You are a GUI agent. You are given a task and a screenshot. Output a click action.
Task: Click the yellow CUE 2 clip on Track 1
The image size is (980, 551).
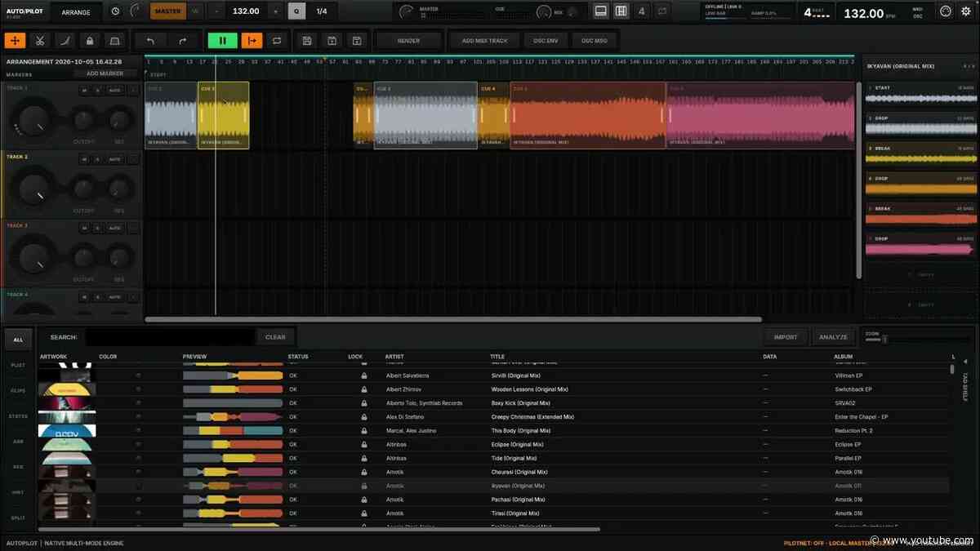[x=224, y=115]
